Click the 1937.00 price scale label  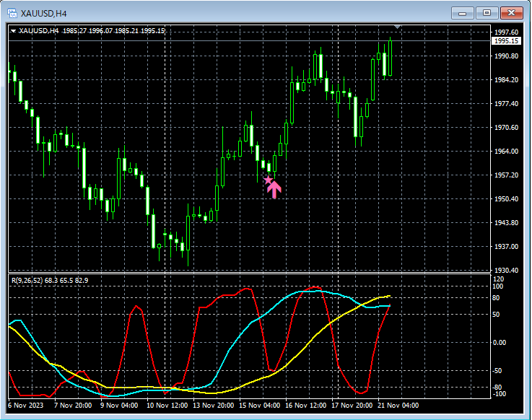pos(506,247)
